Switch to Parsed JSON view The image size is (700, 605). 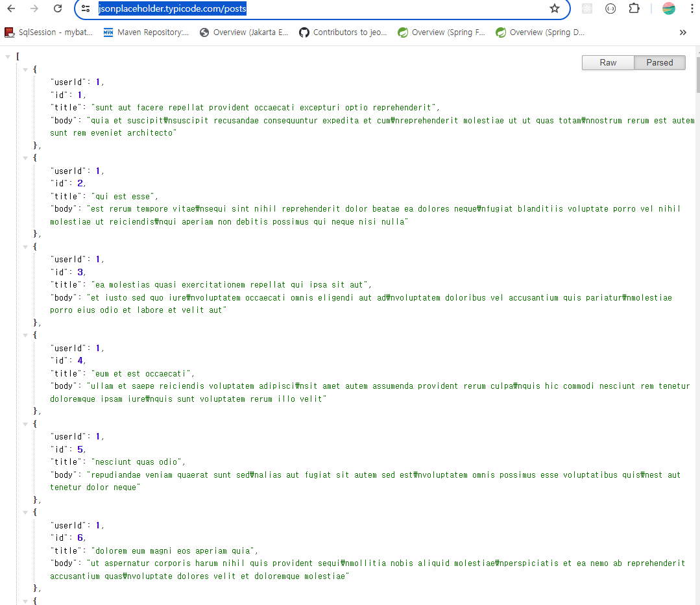click(659, 62)
